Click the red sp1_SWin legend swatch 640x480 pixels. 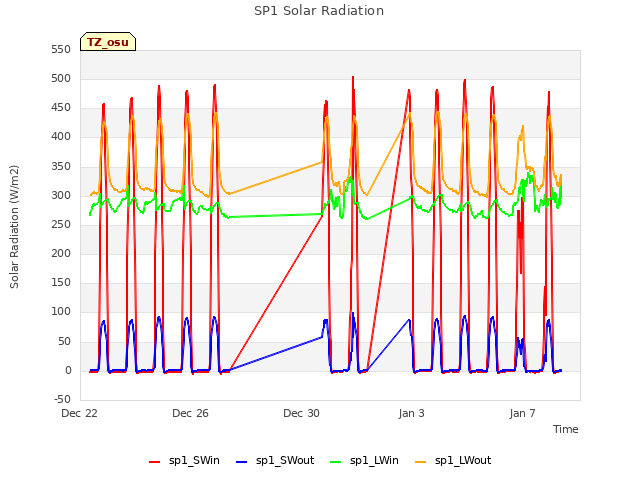pyautogui.click(x=155, y=462)
